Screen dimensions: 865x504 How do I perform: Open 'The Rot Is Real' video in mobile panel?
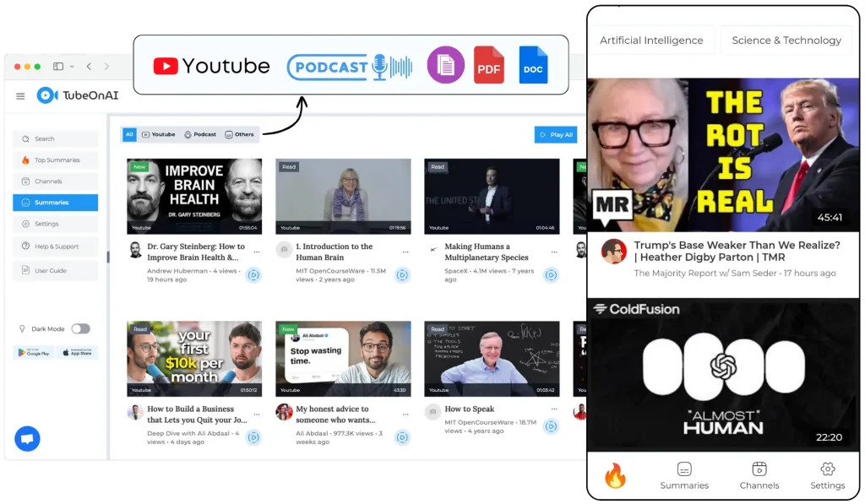(723, 154)
